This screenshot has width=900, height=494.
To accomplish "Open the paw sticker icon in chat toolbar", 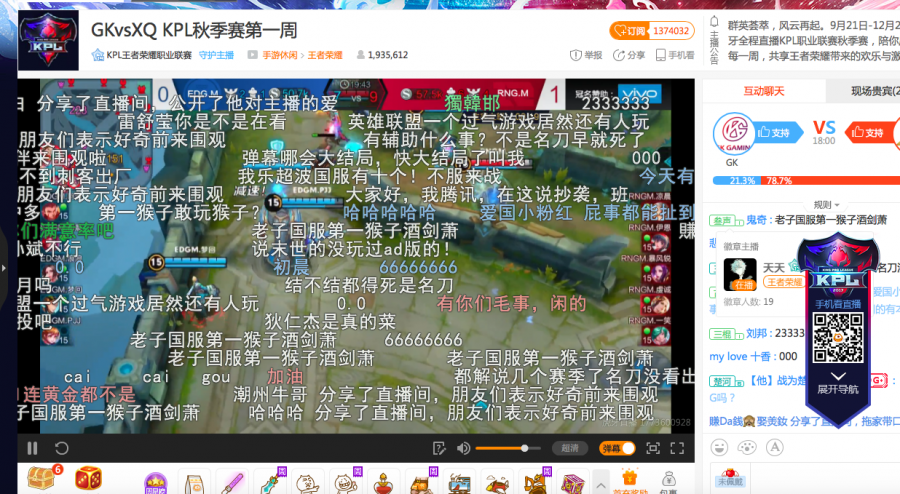I will coord(747,447).
